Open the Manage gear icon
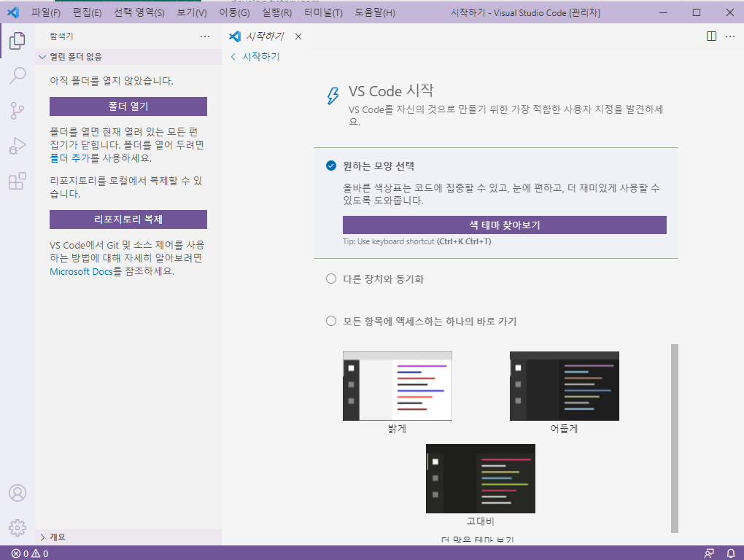Screen dimensions: 744x560 tap(17, 527)
